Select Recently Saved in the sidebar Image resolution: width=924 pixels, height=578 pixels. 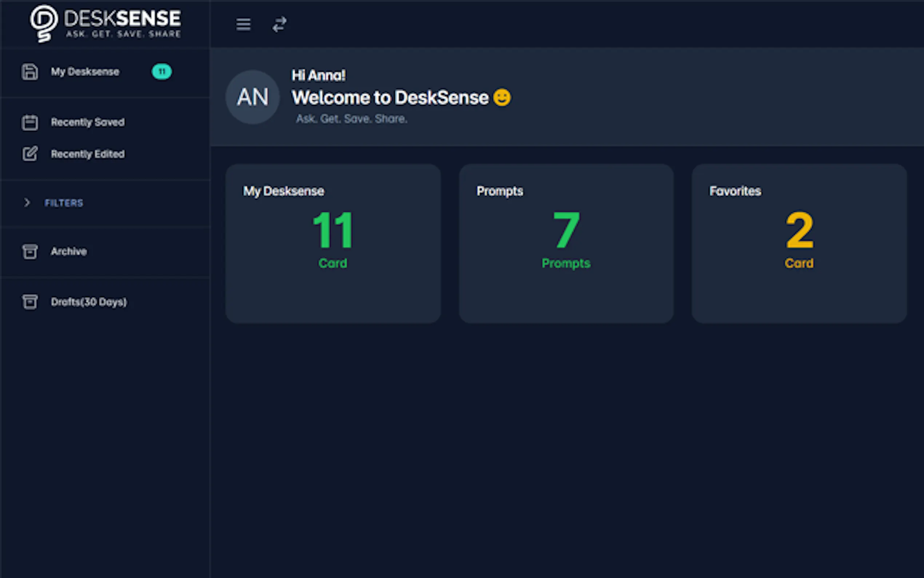(x=87, y=122)
